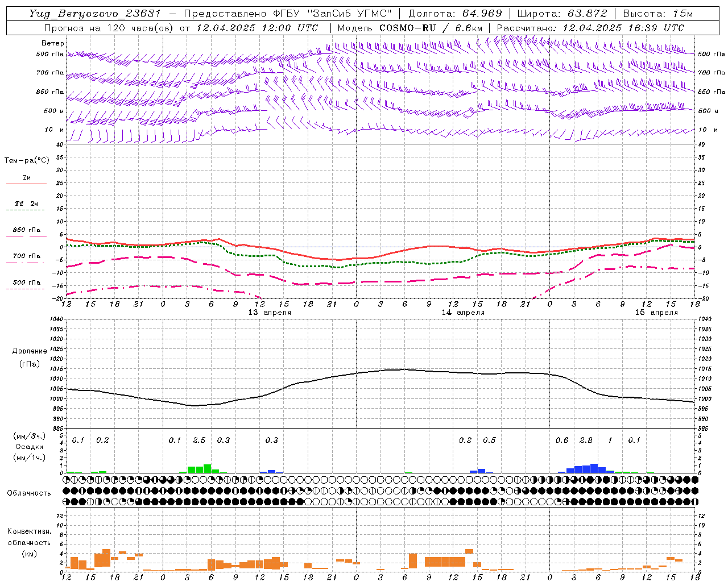
Task: Click the station title Yug_Beryozovo_23631
Action: (95, 14)
